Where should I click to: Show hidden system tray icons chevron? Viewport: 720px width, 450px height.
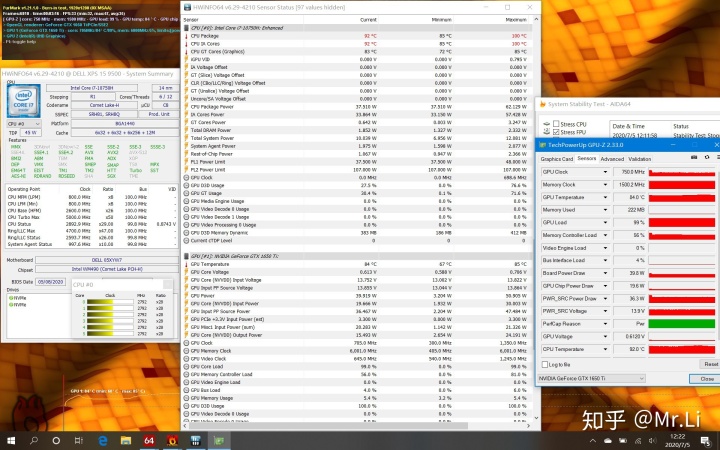[x=593, y=441]
